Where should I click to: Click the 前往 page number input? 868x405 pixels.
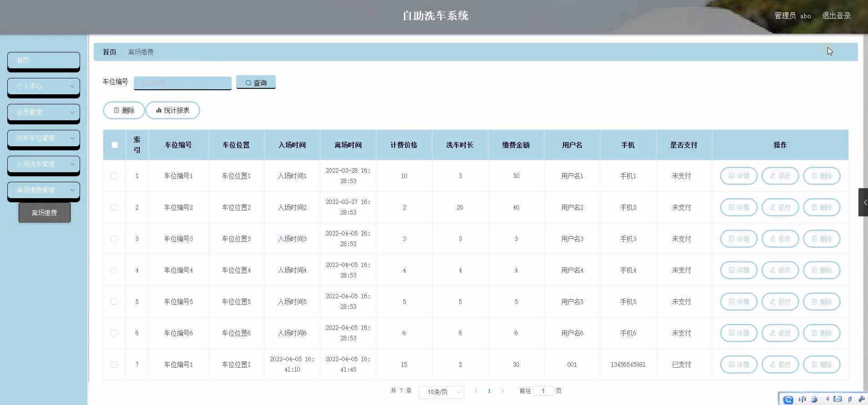click(543, 391)
